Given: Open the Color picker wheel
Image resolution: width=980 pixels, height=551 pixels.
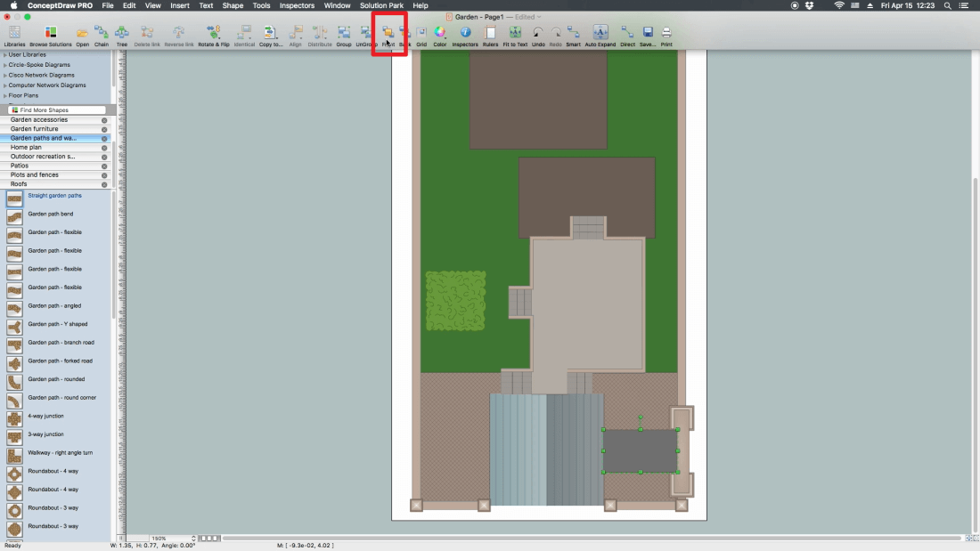Looking at the screenshot, I should coord(440,33).
